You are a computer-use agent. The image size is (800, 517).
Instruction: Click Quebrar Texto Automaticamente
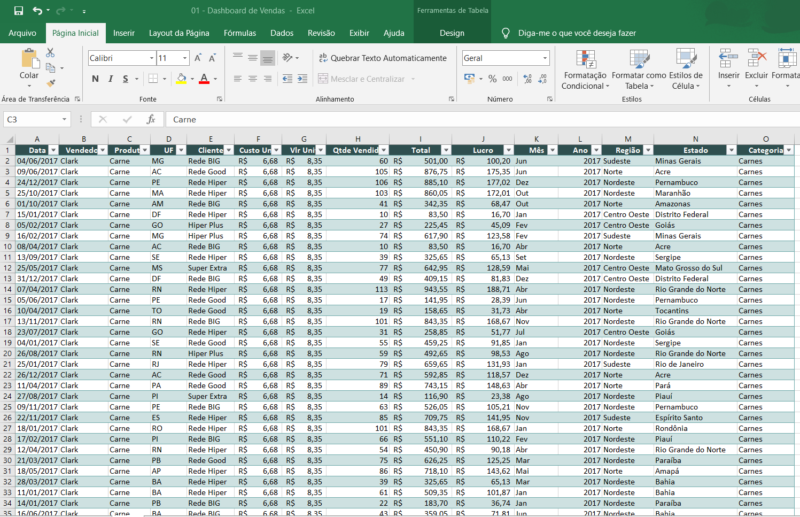[383, 58]
